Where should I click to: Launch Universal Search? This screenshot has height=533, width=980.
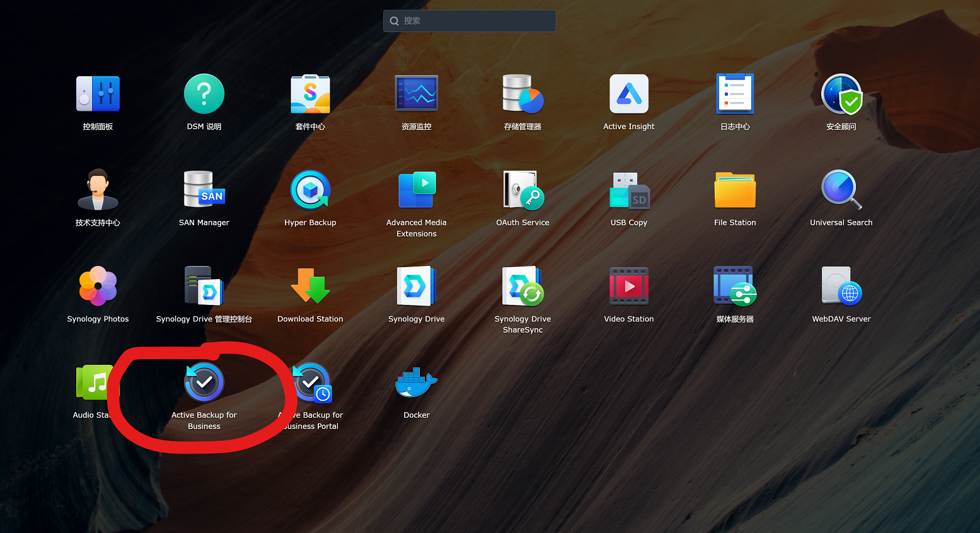[x=841, y=190]
